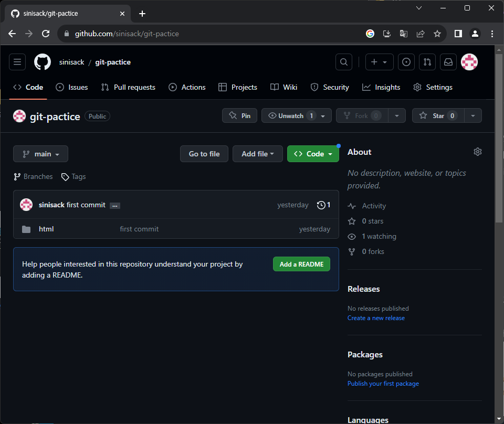Go to GitHub home via Octocat logo
This screenshot has height=424, width=504.
point(43,62)
